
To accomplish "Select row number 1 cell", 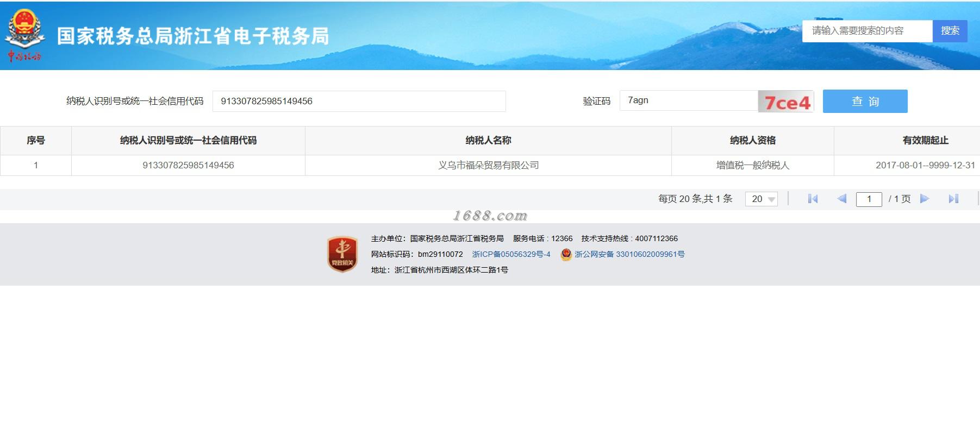I will 36,165.
